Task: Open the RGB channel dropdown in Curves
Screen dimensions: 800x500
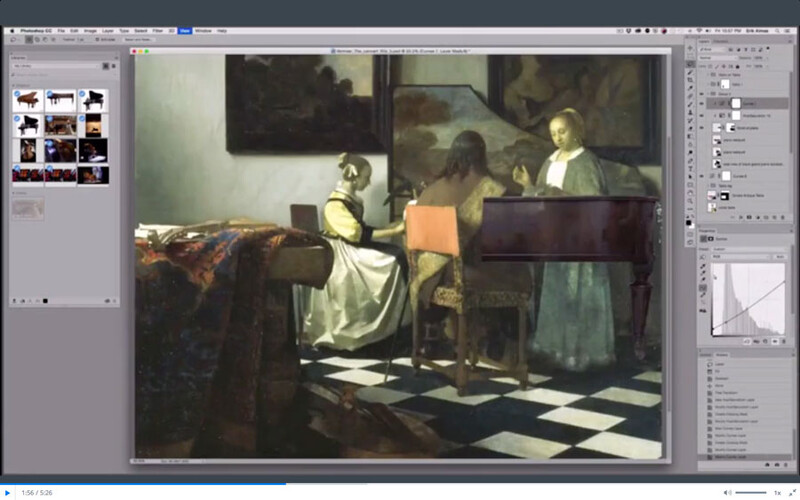Action: (741, 257)
